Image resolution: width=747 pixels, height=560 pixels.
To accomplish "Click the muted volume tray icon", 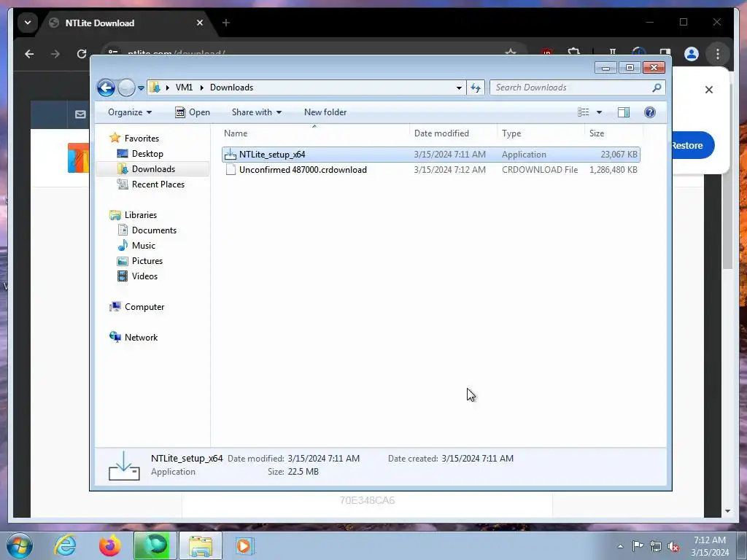I will [x=673, y=546].
